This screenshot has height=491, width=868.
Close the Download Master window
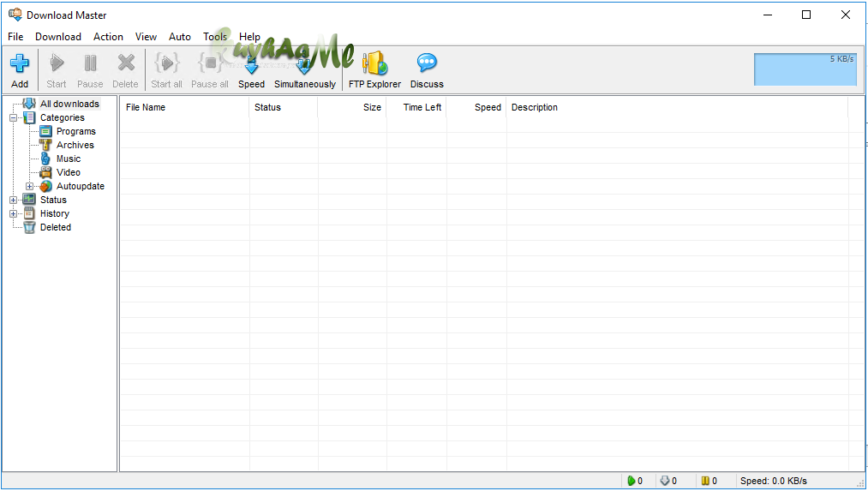coord(846,15)
